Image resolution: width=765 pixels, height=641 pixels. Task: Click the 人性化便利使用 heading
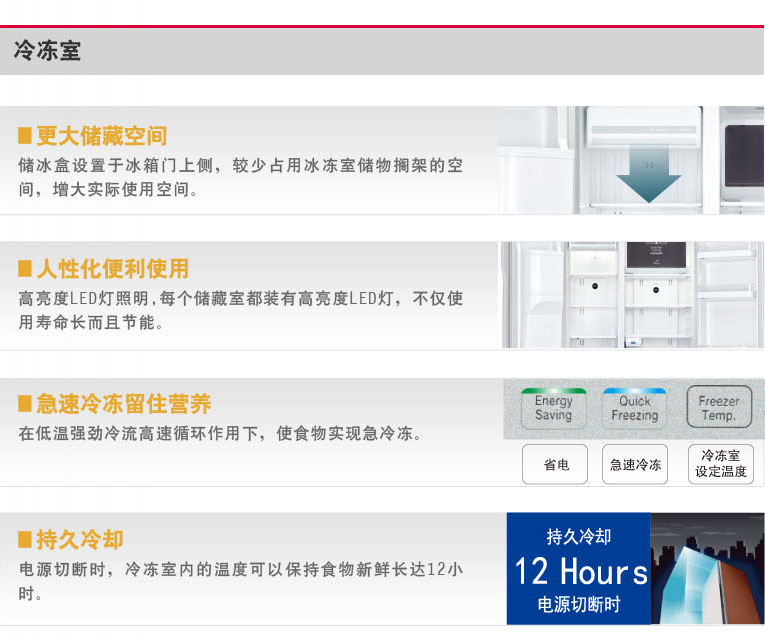pos(113,268)
